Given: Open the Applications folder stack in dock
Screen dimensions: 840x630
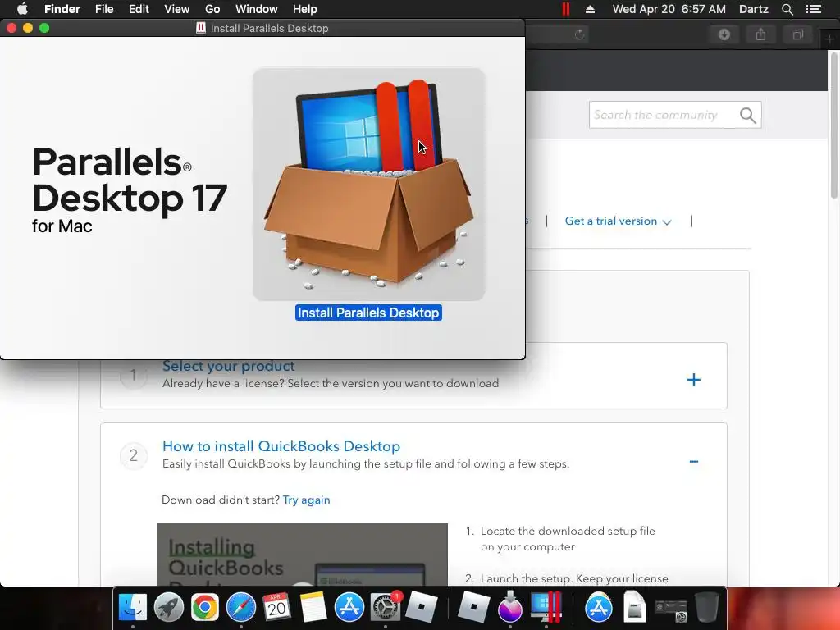Looking at the screenshot, I should (598, 608).
